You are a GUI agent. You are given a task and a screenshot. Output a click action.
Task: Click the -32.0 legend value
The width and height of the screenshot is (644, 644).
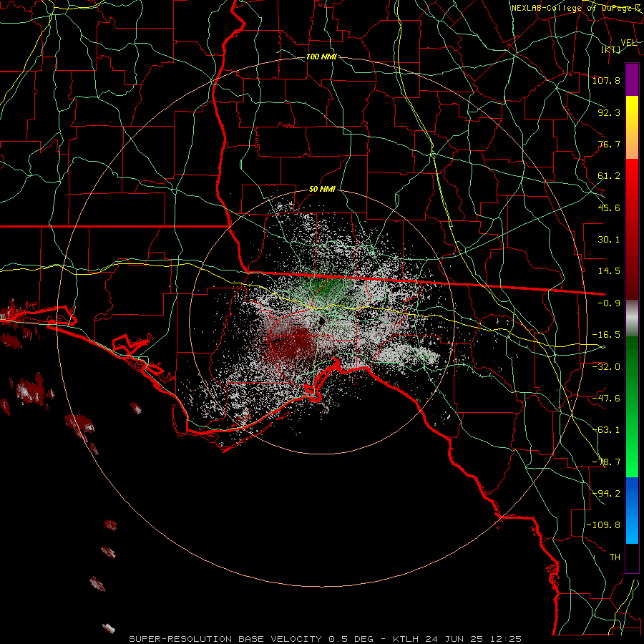pos(606,367)
